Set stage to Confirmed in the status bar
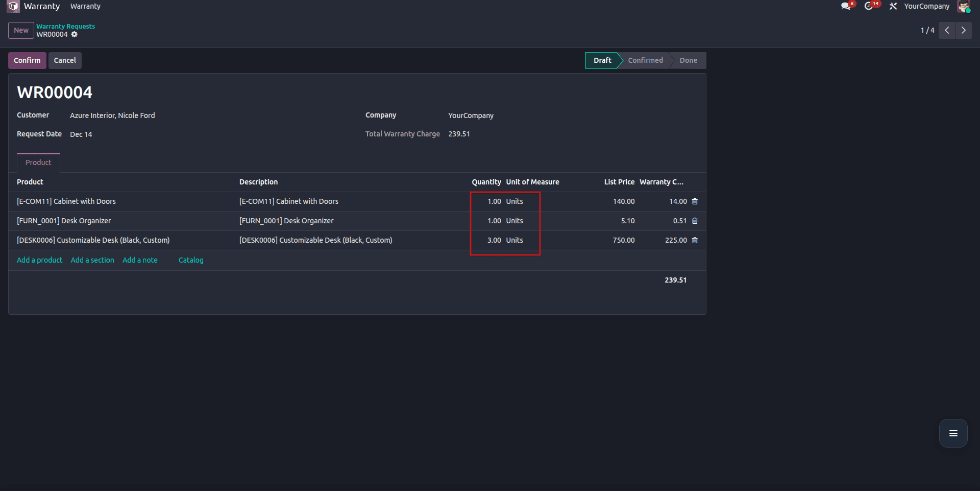The image size is (980, 491). (x=645, y=60)
